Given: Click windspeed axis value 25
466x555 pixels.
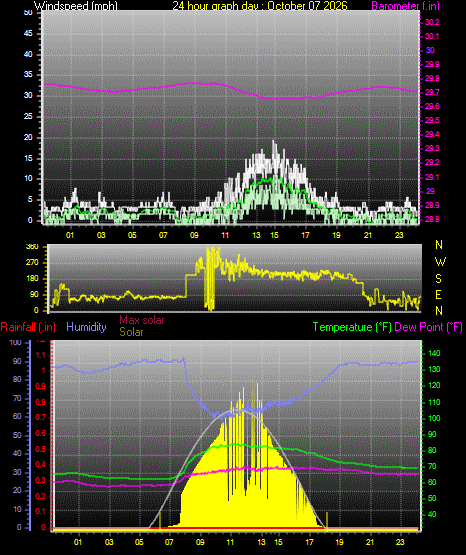Looking at the screenshot, I should 28,116.
